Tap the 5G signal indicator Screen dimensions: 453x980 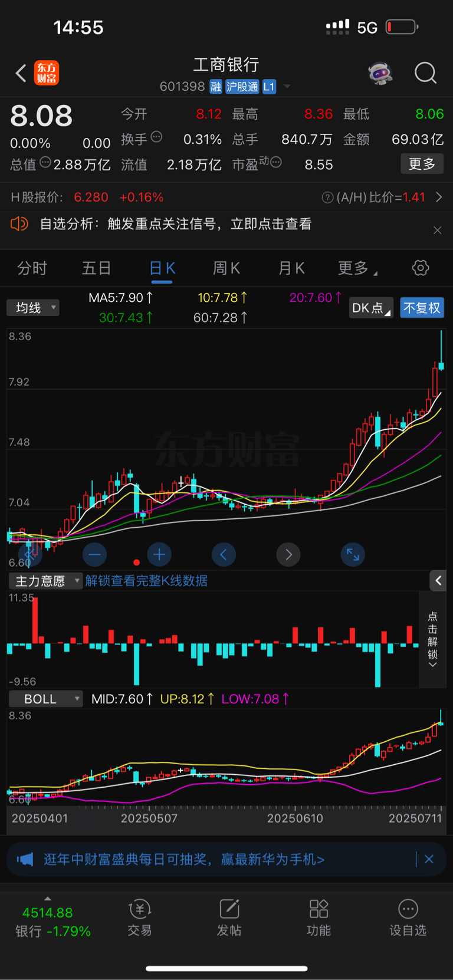click(x=367, y=28)
